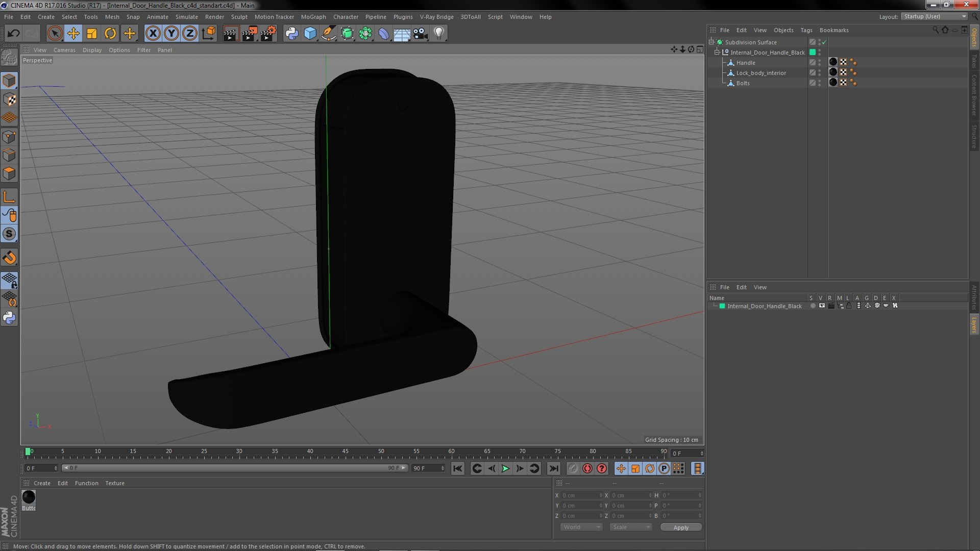The width and height of the screenshot is (980, 551).
Task: Step to next frame
Action: 520,468
